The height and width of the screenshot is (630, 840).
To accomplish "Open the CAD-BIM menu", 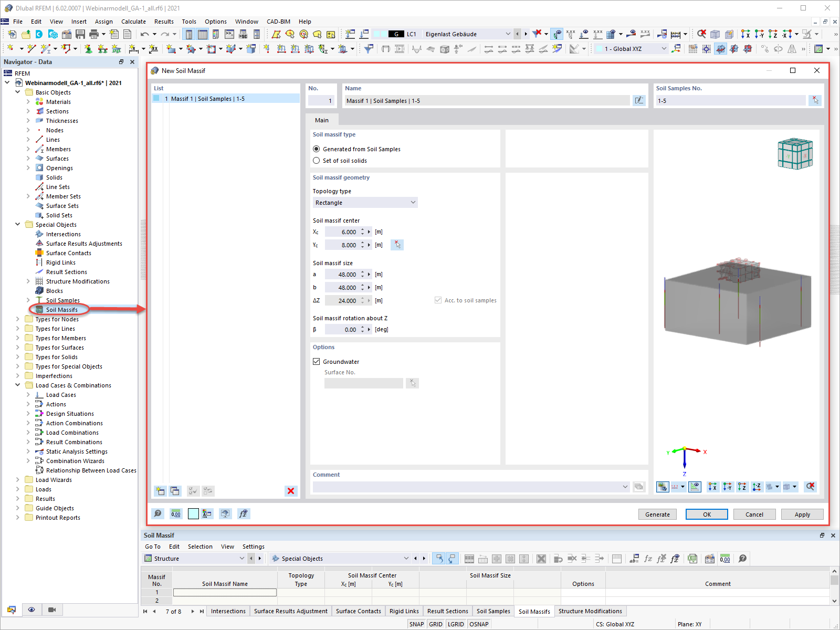I will tap(278, 22).
